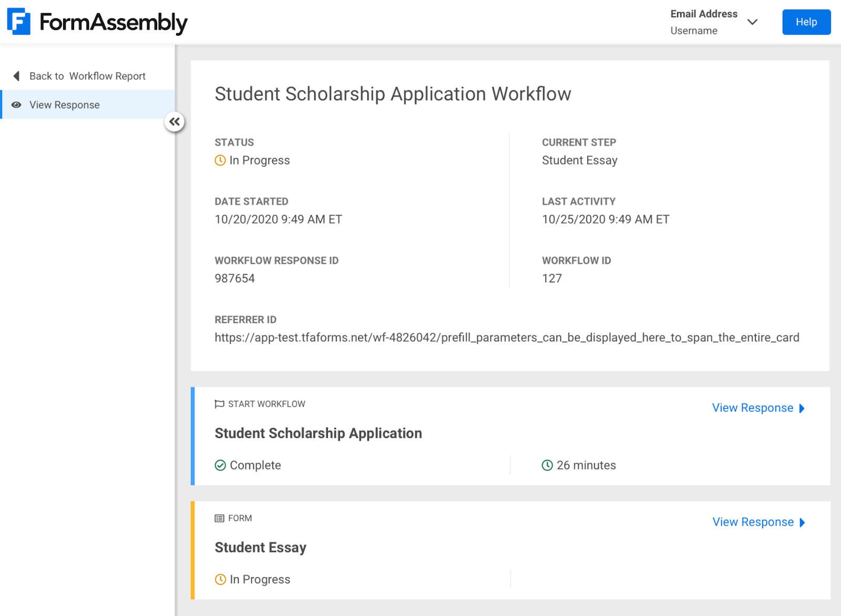Click the Start Workflow flag icon
The height and width of the screenshot is (616, 841).
[x=219, y=404]
